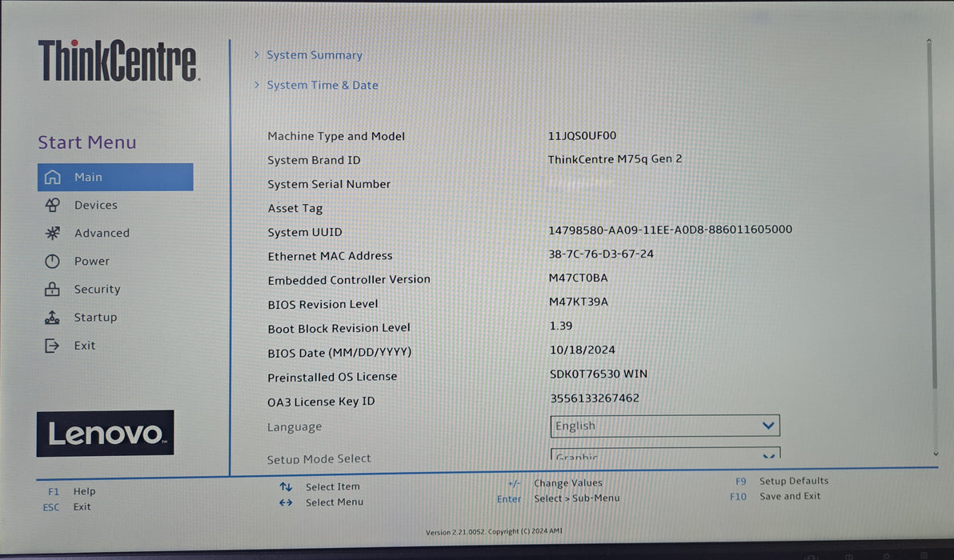Switch to the Startup menu
The height and width of the screenshot is (560, 954).
click(x=95, y=317)
